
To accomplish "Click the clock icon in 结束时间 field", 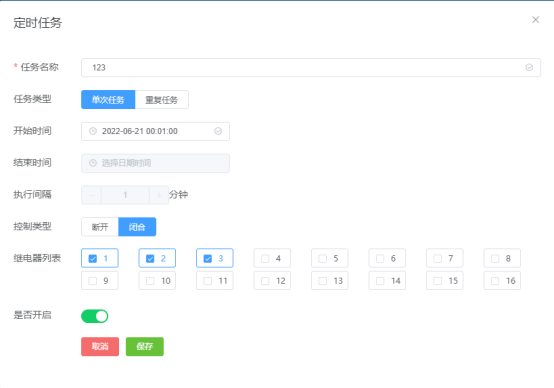I will (x=93, y=163).
